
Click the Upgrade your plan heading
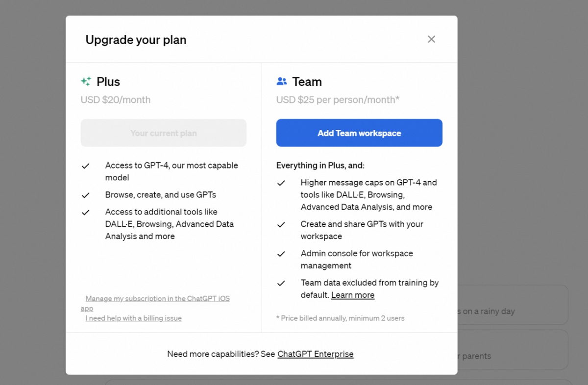(x=136, y=40)
